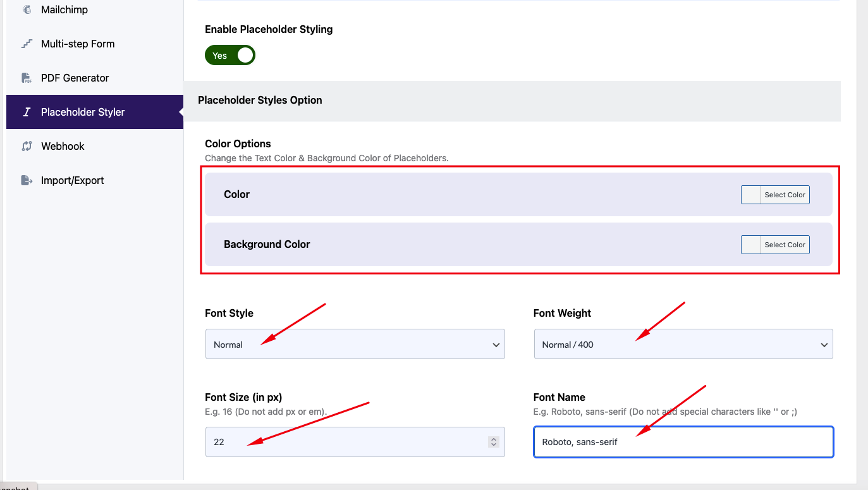Click the Mailchimp sidebar icon
Screen dimensions: 868x490
[x=27, y=9]
